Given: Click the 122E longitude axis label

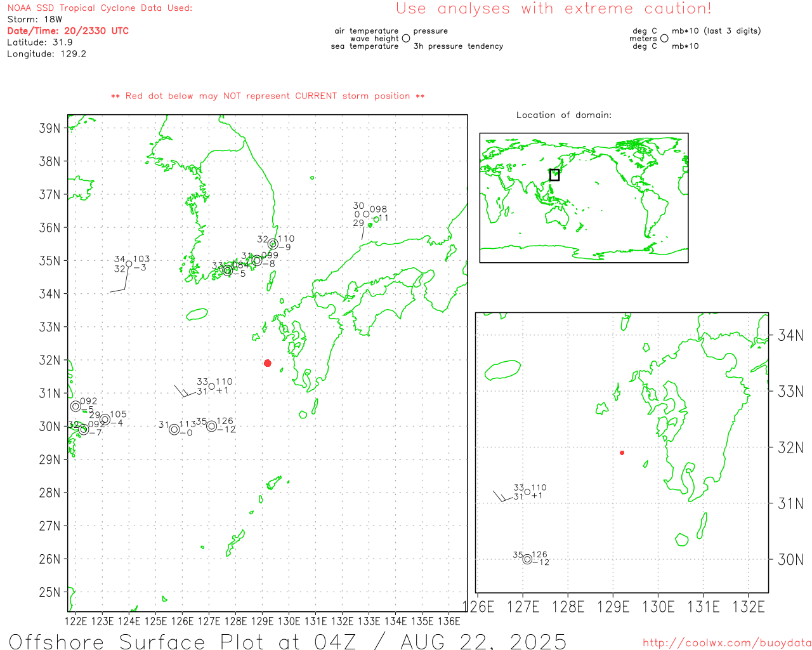Looking at the screenshot, I should pyautogui.click(x=75, y=621).
